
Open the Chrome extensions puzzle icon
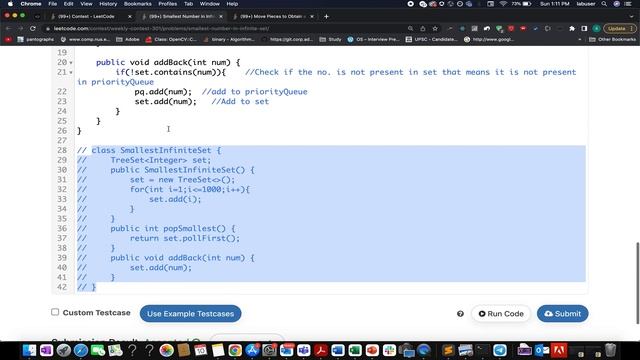coord(572,29)
